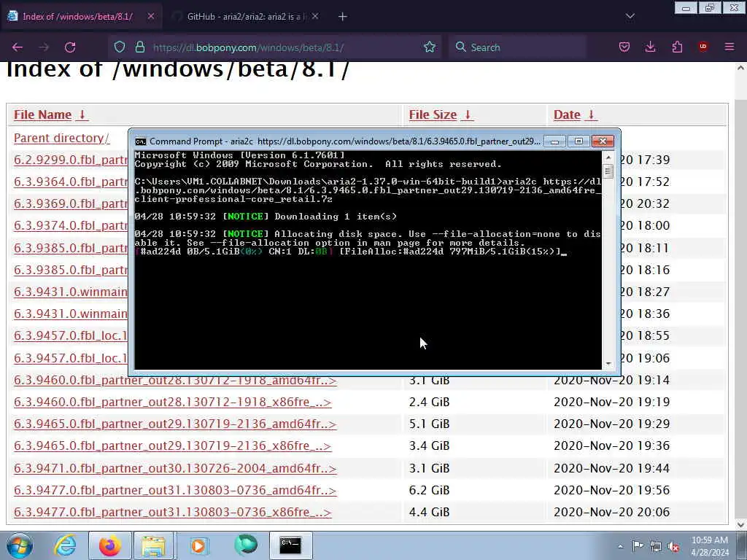Click the Command Prompt title bar icon
This screenshot has height=560, width=747.
pyautogui.click(x=141, y=141)
